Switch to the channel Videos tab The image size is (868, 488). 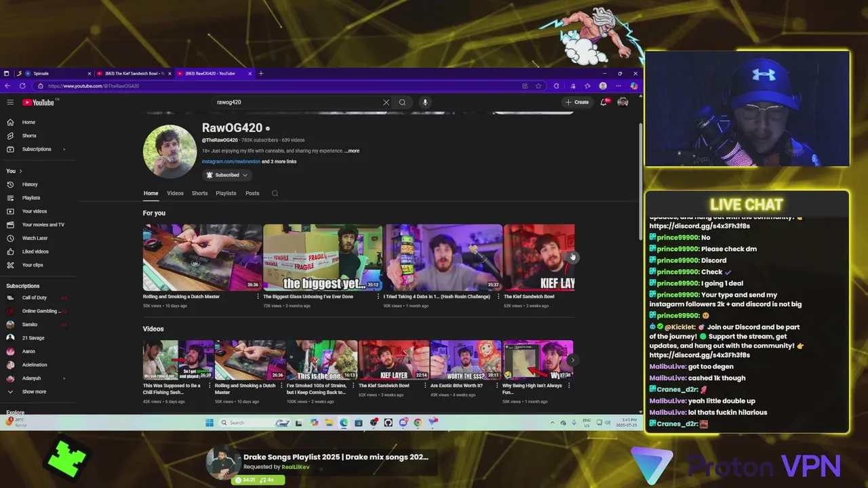click(175, 193)
